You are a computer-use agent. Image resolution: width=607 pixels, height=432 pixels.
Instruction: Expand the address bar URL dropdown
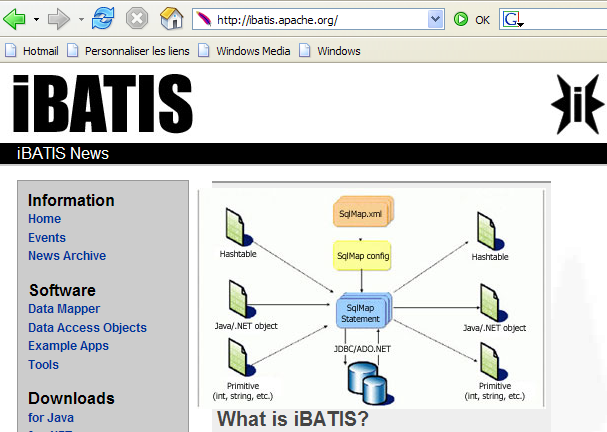(x=435, y=19)
